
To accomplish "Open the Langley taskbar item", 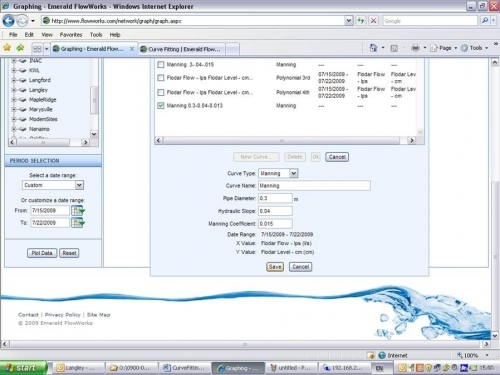I will 79,368.
